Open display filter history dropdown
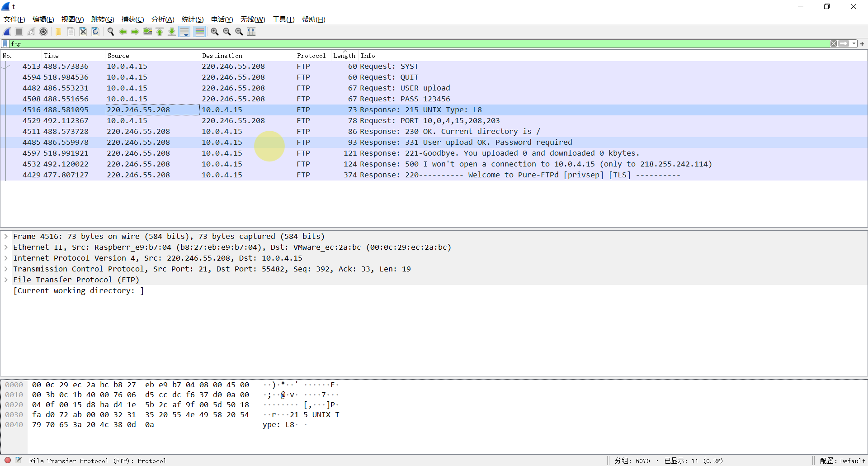Viewport: 868px width, 466px height. pyautogui.click(x=854, y=43)
